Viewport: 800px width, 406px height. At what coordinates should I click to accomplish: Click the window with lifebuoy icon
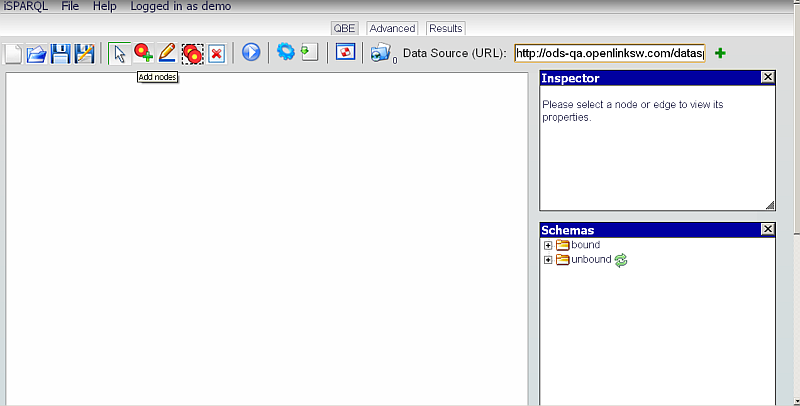(345, 52)
